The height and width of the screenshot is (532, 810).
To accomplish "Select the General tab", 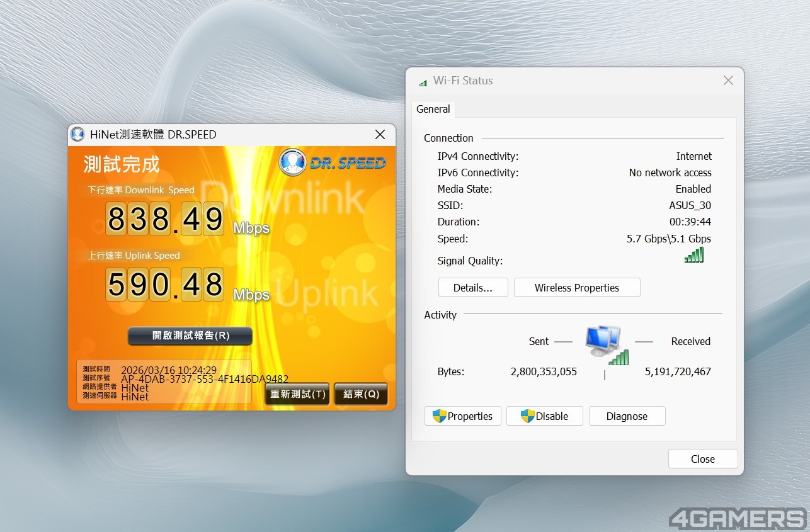I will tap(433, 109).
